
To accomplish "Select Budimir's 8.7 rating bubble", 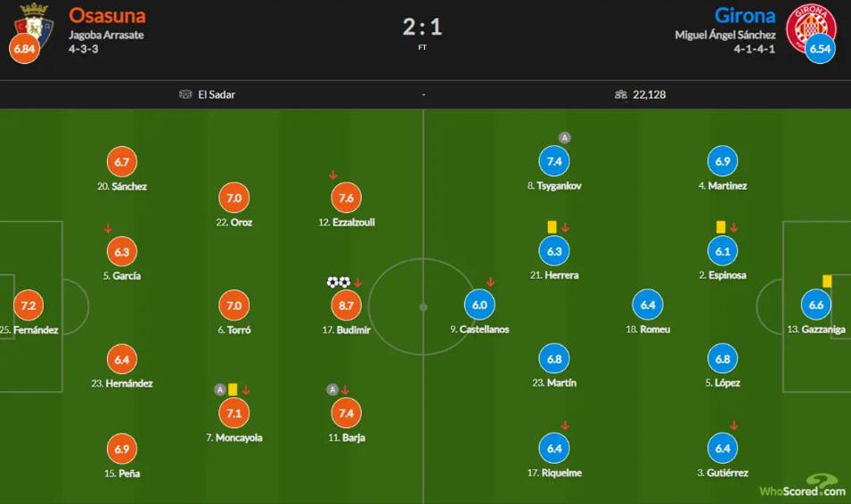I will click(347, 305).
